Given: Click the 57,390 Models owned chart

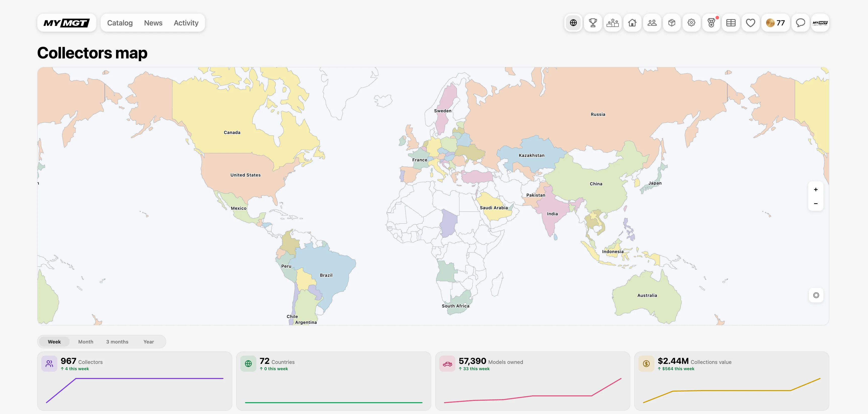Looking at the screenshot, I should click(533, 390).
